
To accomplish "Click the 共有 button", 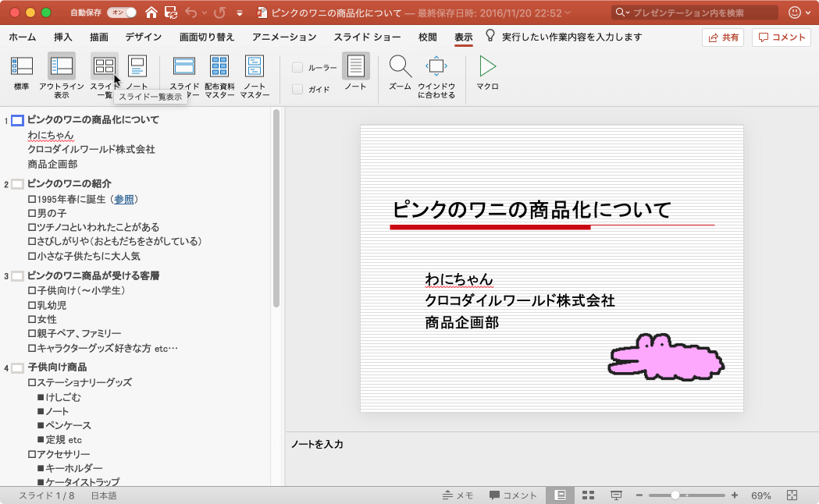I will click(x=722, y=36).
